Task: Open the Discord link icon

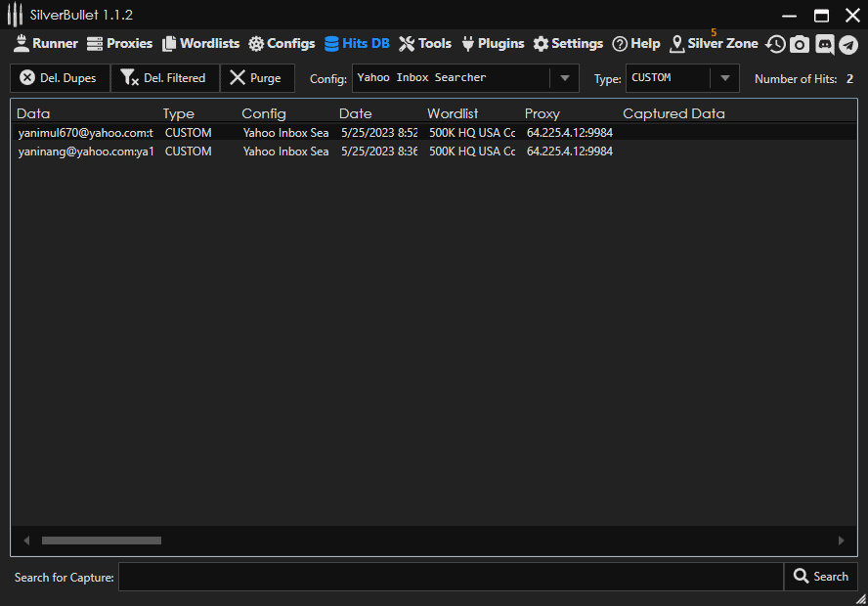Action: point(824,44)
